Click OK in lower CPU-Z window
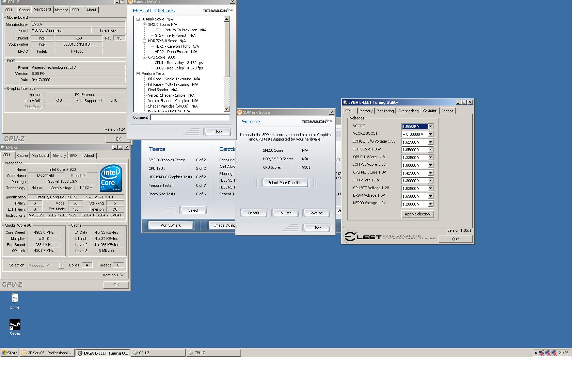The width and height of the screenshot is (572, 392). click(x=116, y=285)
